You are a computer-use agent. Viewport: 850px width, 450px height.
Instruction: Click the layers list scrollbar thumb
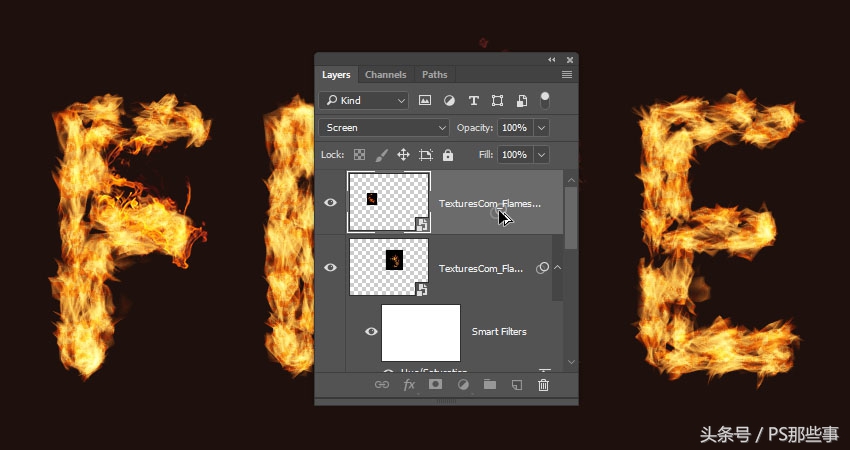click(x=571, y=218)
